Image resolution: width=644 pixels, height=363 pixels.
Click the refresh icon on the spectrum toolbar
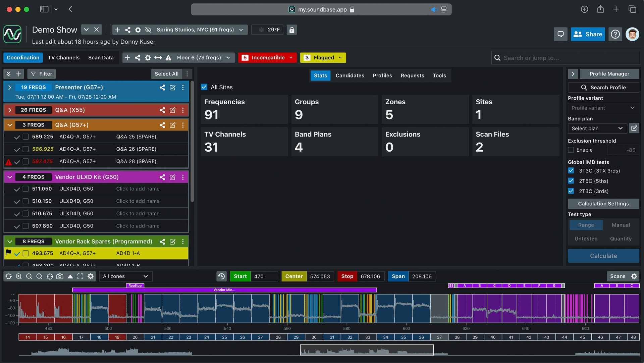pyautogui.click(x=9, y=276)
